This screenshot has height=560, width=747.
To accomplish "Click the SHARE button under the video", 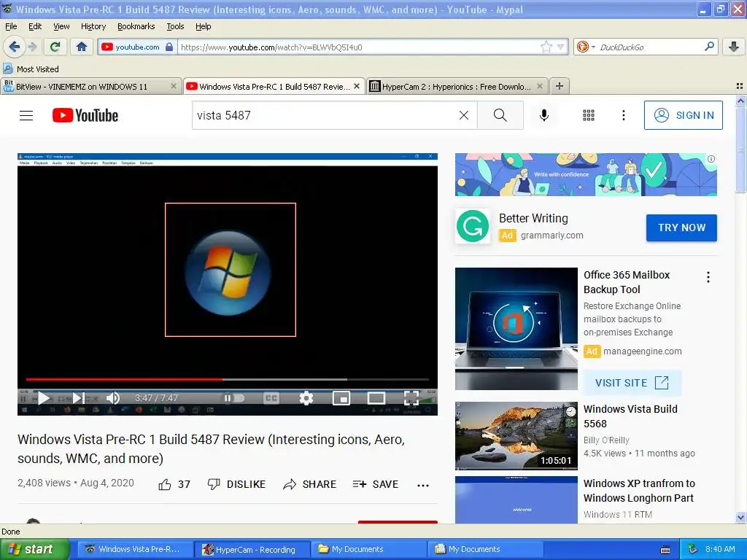I will [309, 484].
